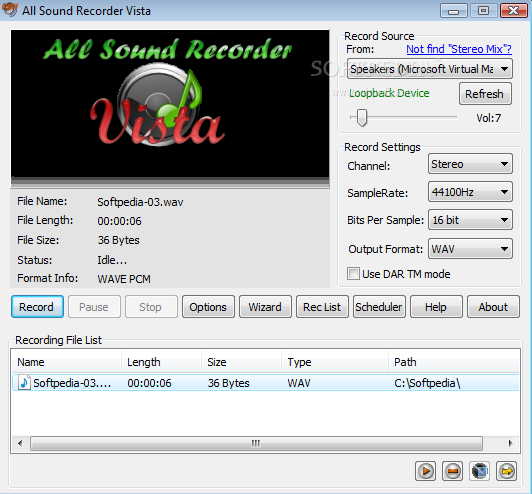This screenshot has width=532, height=494.
Task: Play the selected recording with the orange play button
Action: tap(425, 471)
